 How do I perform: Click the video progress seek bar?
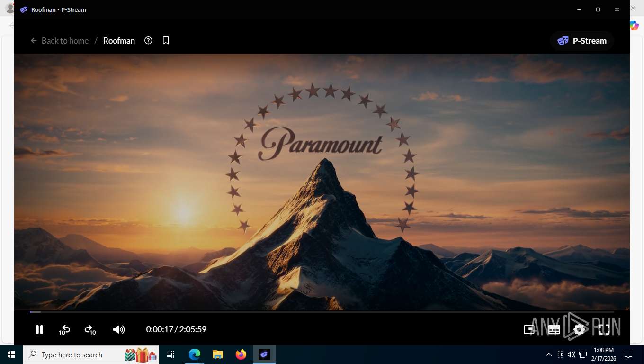[x=322, y=312]
